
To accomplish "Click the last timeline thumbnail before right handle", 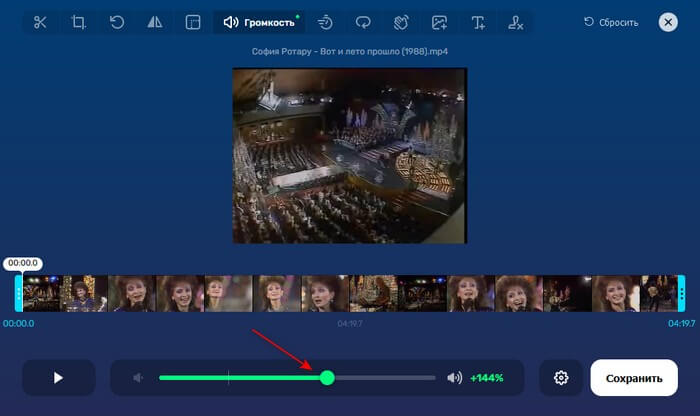I will click(659, 293).
